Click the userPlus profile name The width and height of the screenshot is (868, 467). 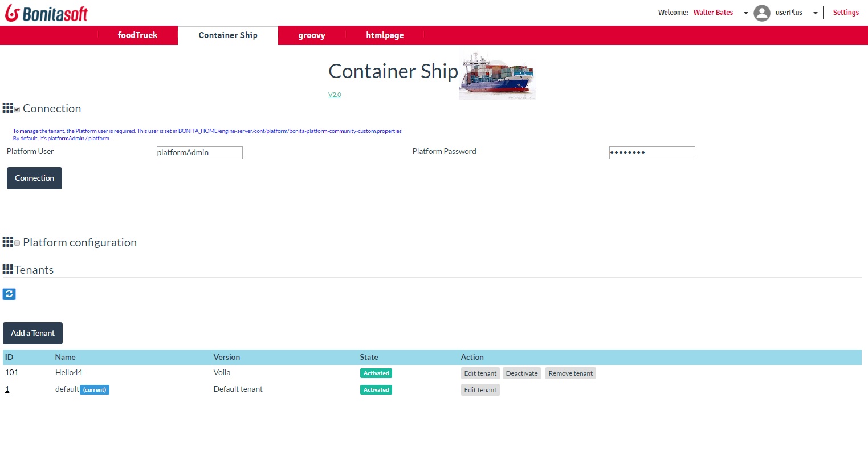[x=789, y=13]
